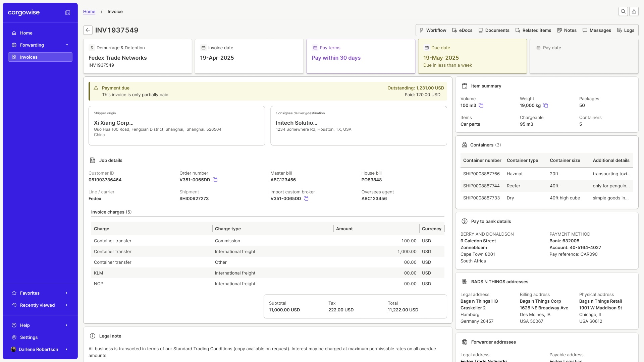
Task: Click the cargowise logo
Action: click(x=24, y=13)
